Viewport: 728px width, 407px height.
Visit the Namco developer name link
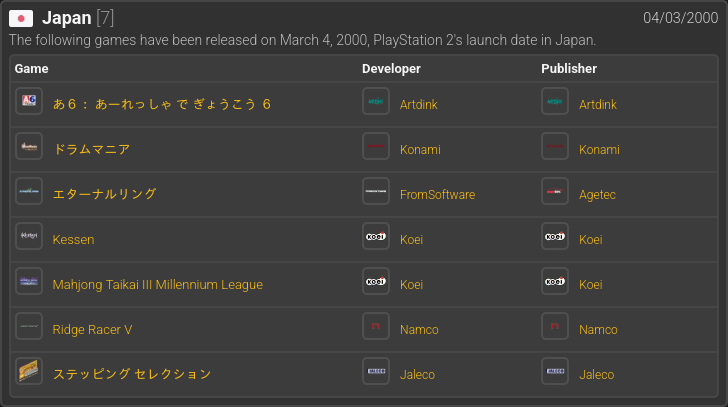[419, 329]
